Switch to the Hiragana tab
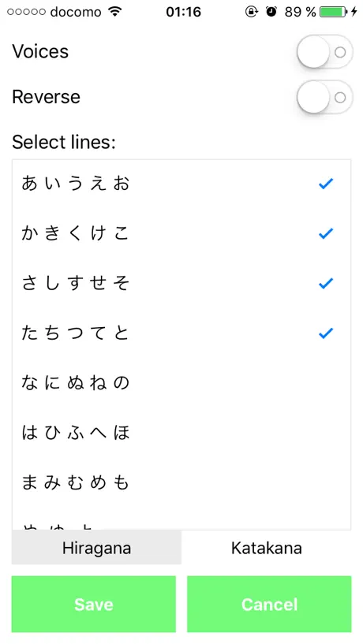This screenshot has width=363, height=644. pyautogui.click(x=96, y=548)
